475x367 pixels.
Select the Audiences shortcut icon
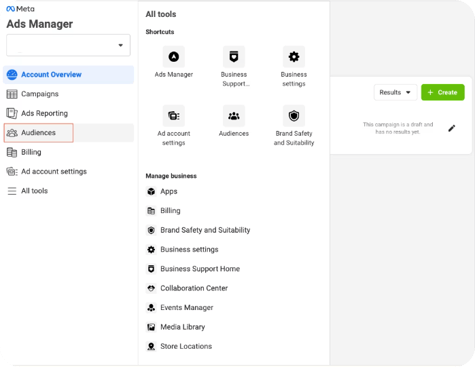pos(234,116)
